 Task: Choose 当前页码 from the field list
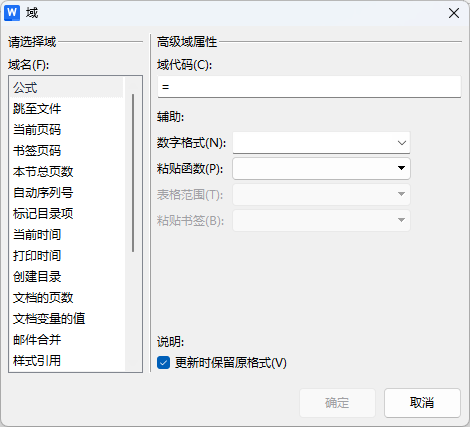pos(67,130)
